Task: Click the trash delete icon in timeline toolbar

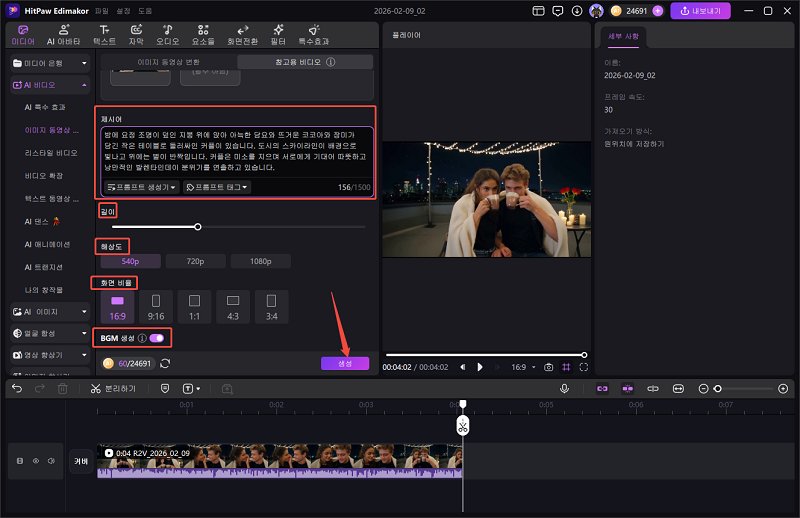Action: click(x=63, y=389)
